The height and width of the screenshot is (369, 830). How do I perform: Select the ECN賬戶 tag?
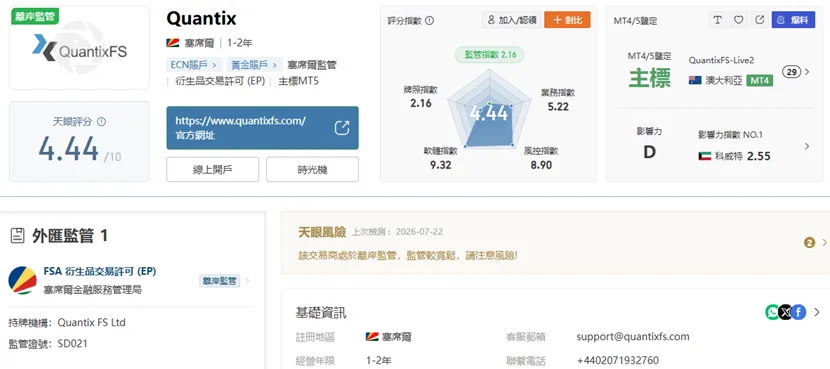point(193,65)
